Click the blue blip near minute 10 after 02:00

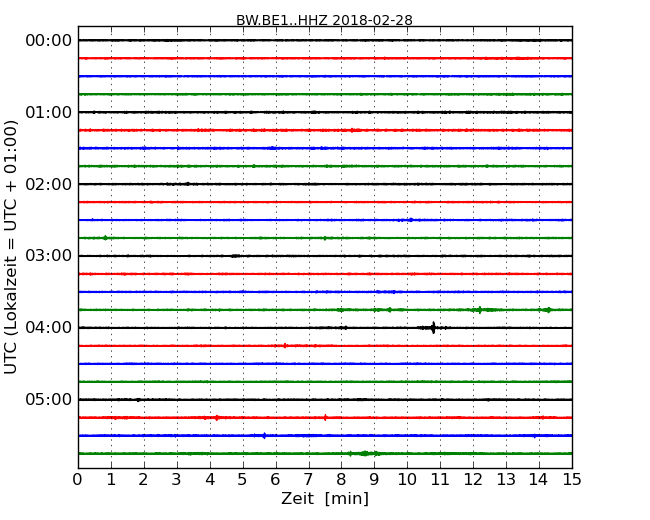pos(411,220)
